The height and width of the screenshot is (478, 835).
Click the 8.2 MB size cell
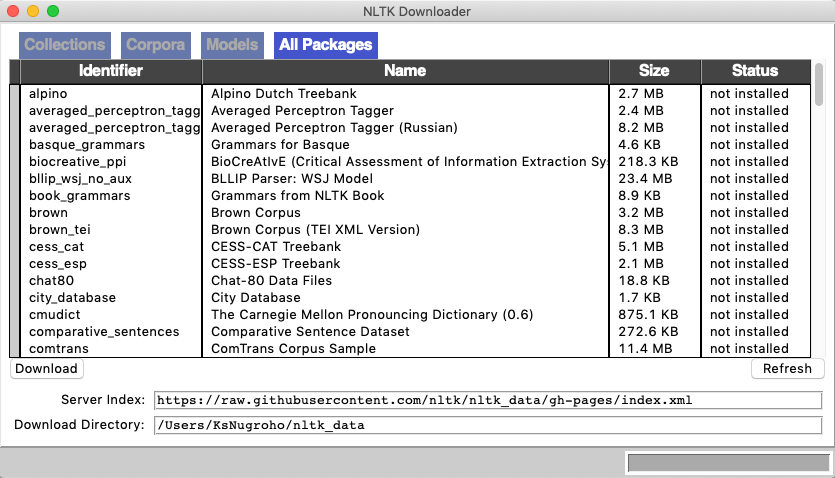pos(641,128)
